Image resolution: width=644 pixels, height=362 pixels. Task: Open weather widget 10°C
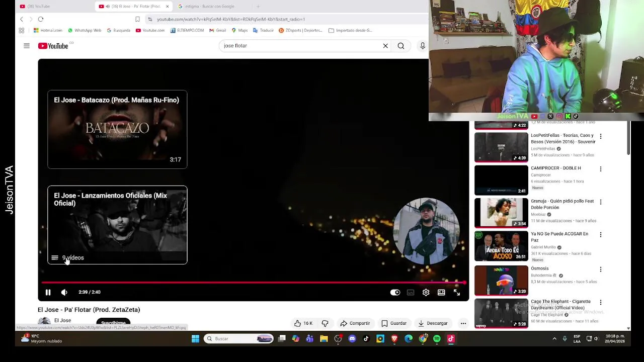41,338
